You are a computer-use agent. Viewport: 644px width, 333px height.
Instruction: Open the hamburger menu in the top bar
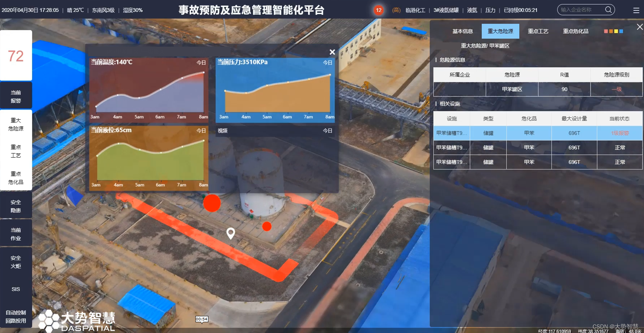[636, 10]
